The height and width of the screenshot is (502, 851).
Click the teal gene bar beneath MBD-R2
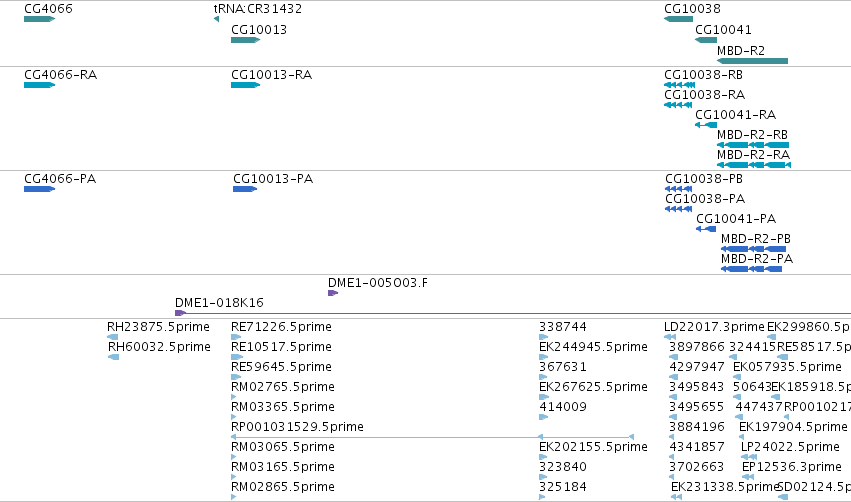(752, 61)
